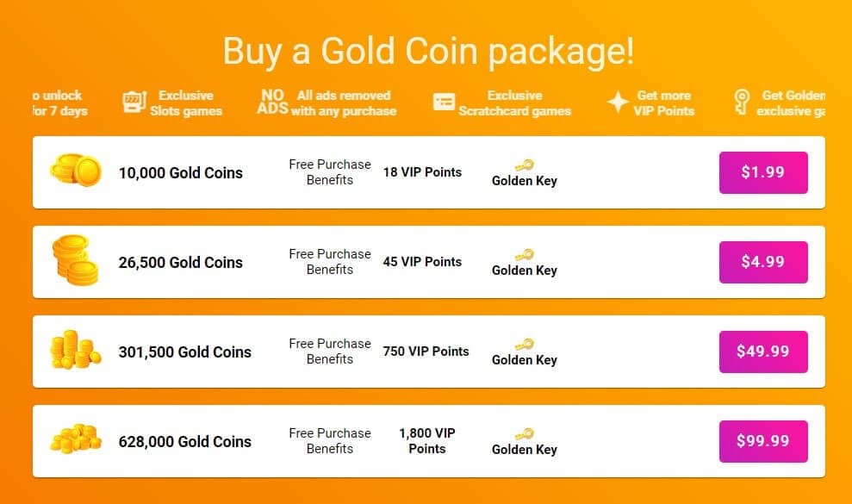Viewport: 852px width, 504px height.
Task: Select the 26,500 Gold Coins label
Action: point(180,263)
